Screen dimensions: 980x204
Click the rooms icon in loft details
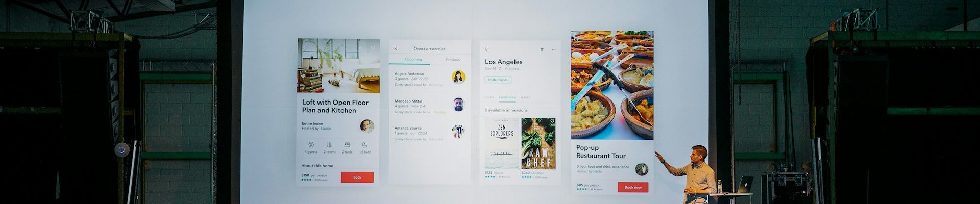[329, 145]
